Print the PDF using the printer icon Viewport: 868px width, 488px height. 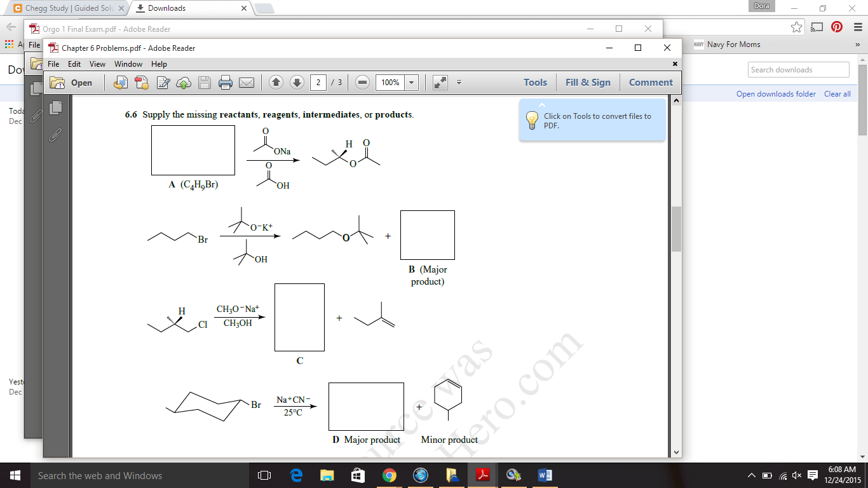tap(226, 82)
